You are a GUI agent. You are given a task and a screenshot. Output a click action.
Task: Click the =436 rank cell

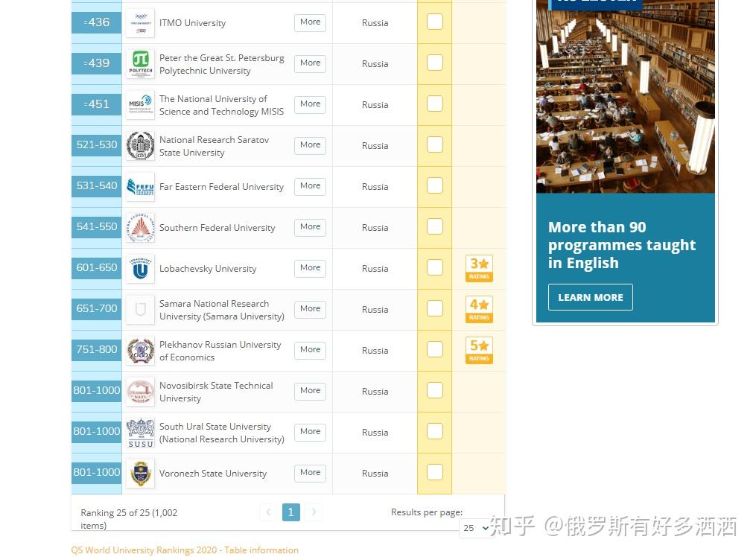click(96, 22)
